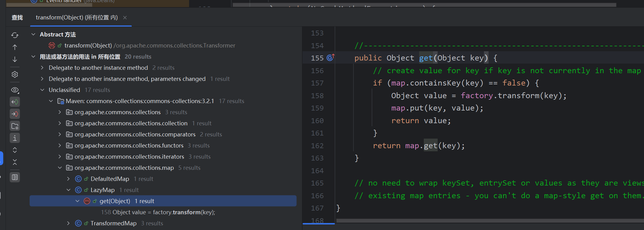Image resolution: width=644 pixels, height=230 pixels.
Task: Click the Maven library icon for commons-collections:3.2.1
Action: 61,101
